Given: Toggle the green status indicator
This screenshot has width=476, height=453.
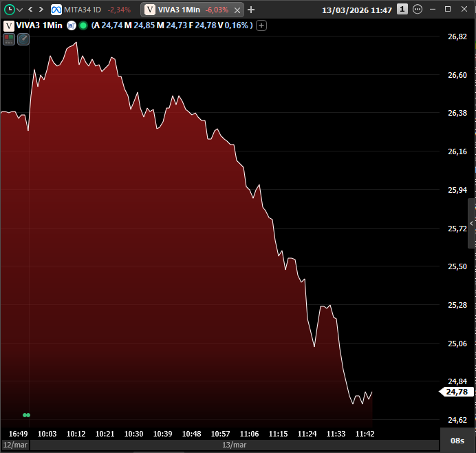Looking at the screenshot, I should coord(83,25).
